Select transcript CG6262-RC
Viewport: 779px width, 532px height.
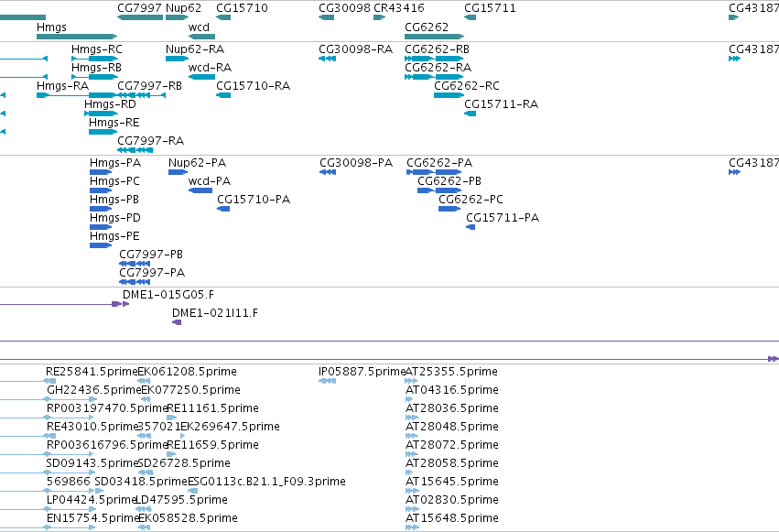point(449,95)
